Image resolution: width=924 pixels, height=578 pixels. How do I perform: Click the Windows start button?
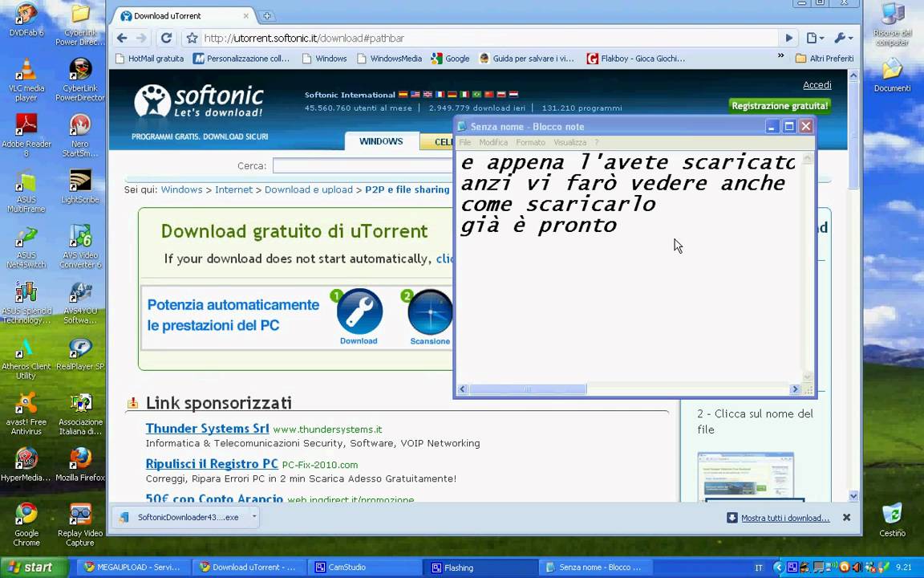pyautogui.click(x=34, y=568)
